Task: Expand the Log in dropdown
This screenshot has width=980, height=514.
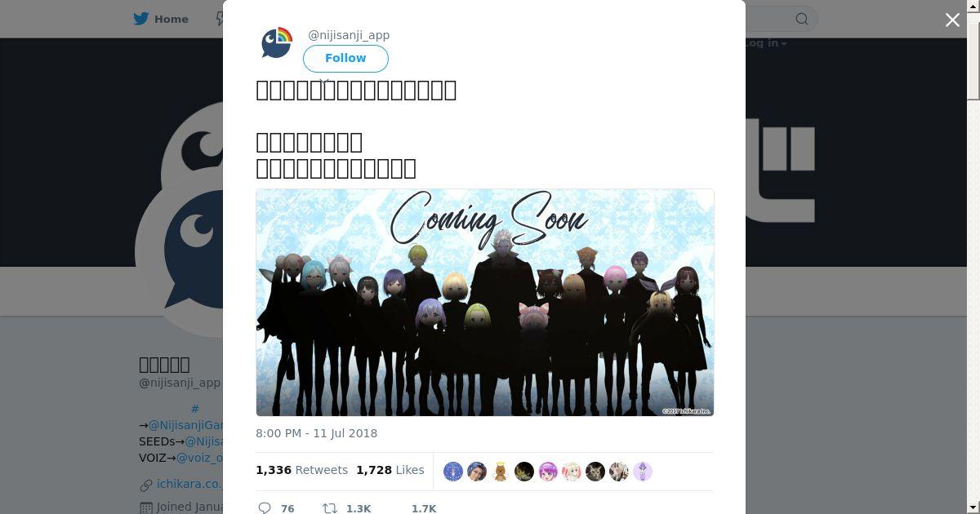Action: coord(765,43)
